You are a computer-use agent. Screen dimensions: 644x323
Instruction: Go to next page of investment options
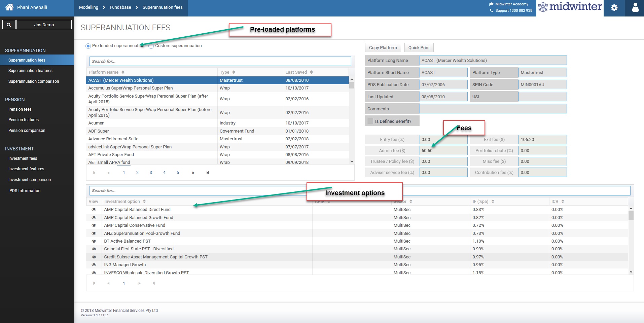(139, 283)
